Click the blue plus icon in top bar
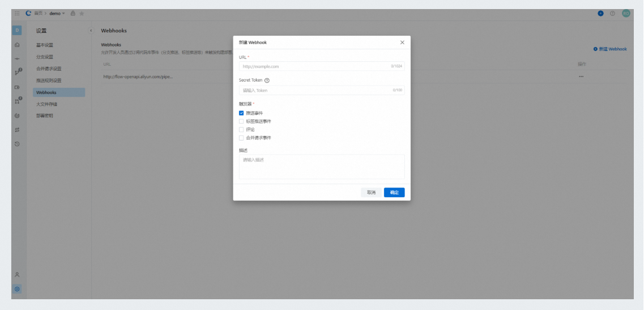The image size is (644, 310). click(x=600, y=14)
